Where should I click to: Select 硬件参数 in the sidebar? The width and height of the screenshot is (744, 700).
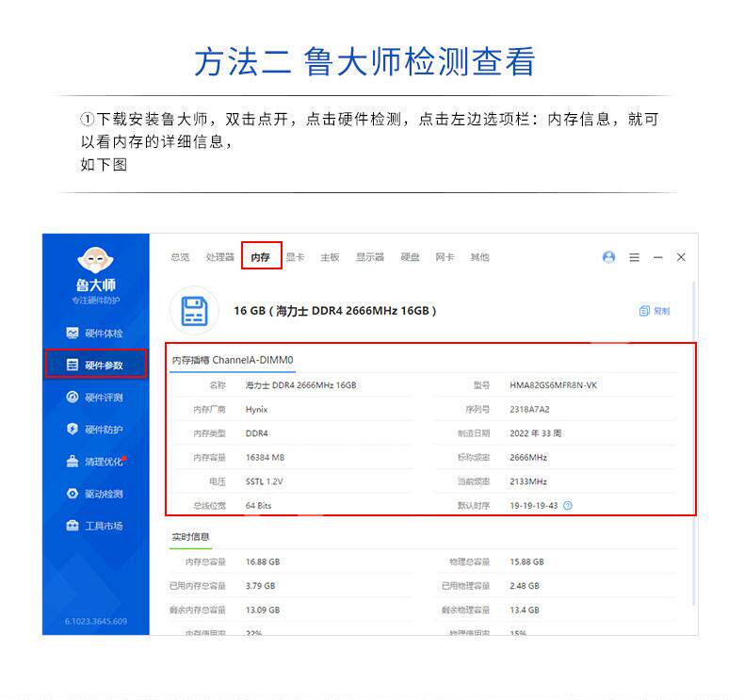click(x=95, y=365)
